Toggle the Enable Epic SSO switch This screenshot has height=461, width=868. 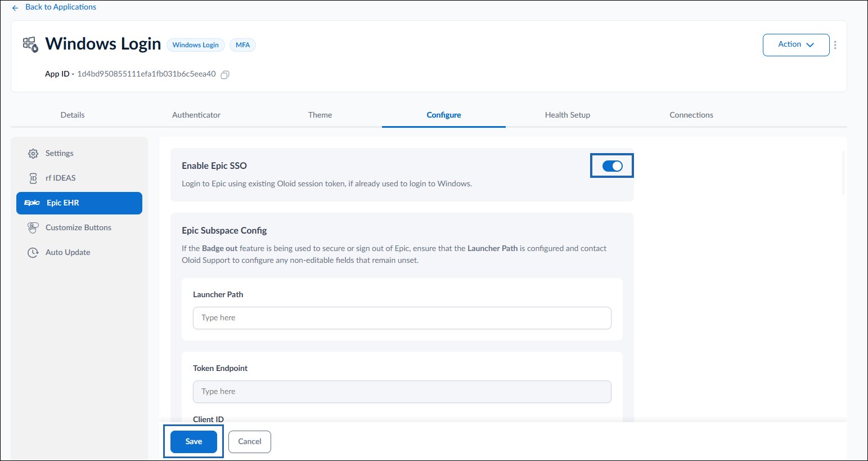pyautogui.click(x=612, y=166)
